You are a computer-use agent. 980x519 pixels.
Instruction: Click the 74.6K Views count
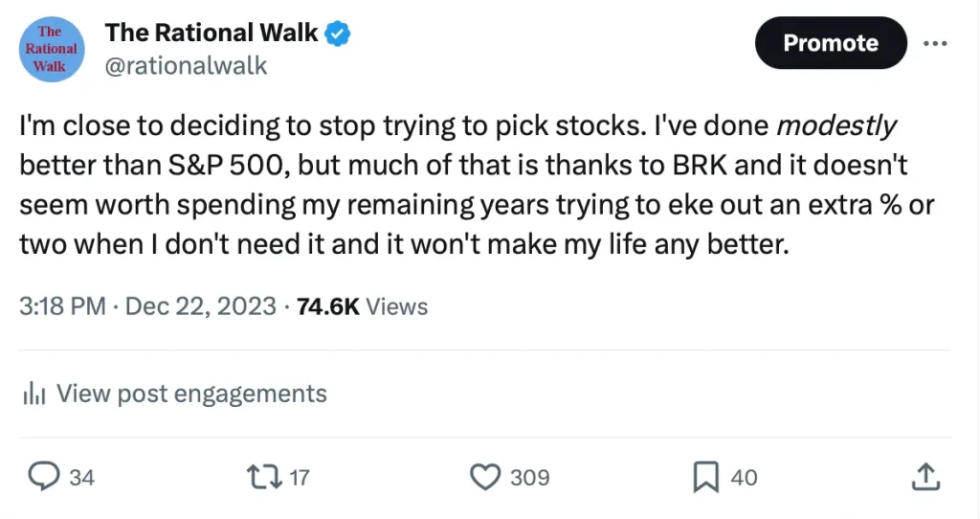click(x=363, y=306)
